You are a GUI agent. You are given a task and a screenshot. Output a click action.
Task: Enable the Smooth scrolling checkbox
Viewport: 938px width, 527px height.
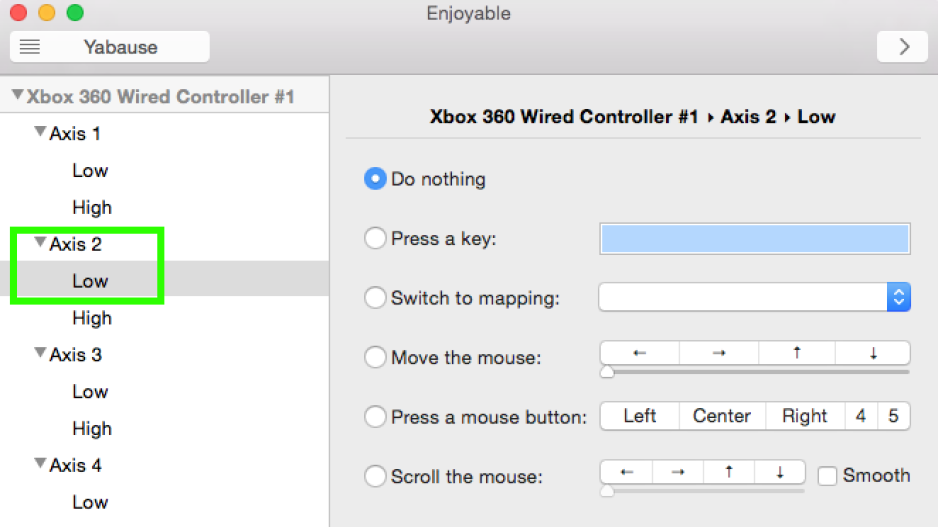[x=827, y=476]
